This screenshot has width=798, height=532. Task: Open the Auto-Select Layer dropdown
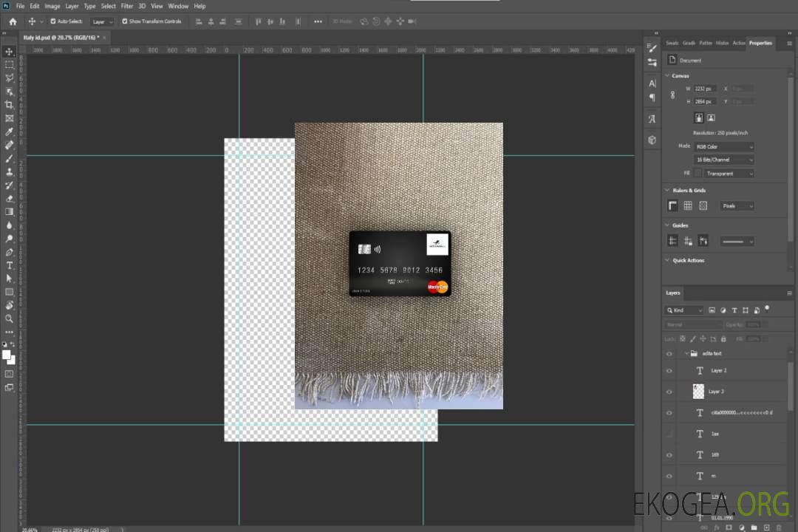click(102, 21)
